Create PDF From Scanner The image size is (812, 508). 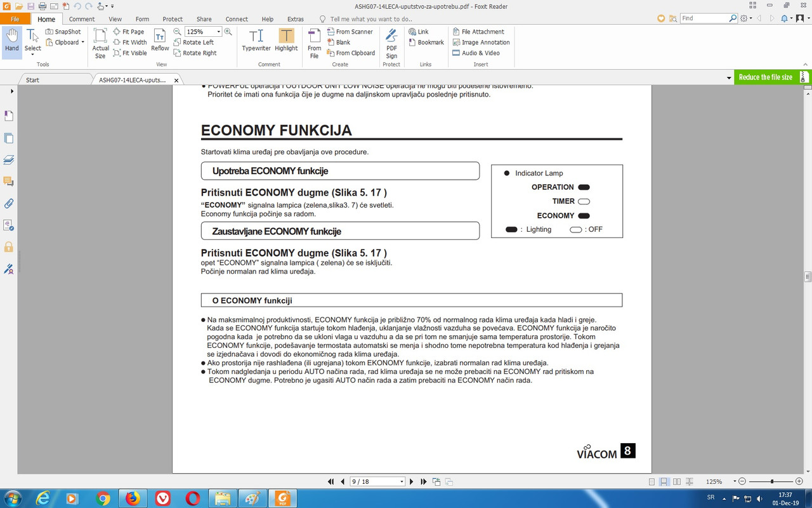(350, 32)
